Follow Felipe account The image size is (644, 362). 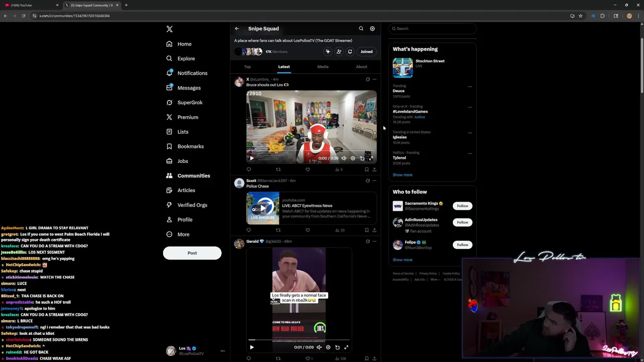[462, 245]
